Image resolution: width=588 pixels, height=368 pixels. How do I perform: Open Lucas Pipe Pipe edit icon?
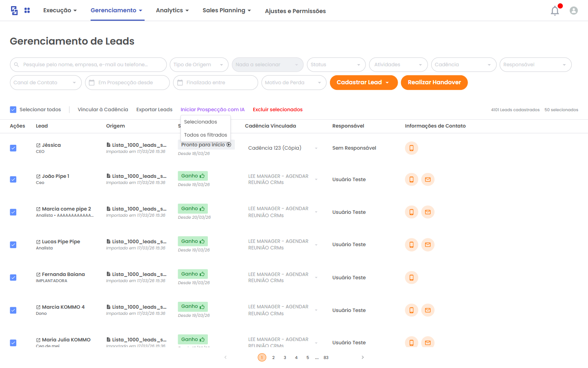(x=38, y=242)
